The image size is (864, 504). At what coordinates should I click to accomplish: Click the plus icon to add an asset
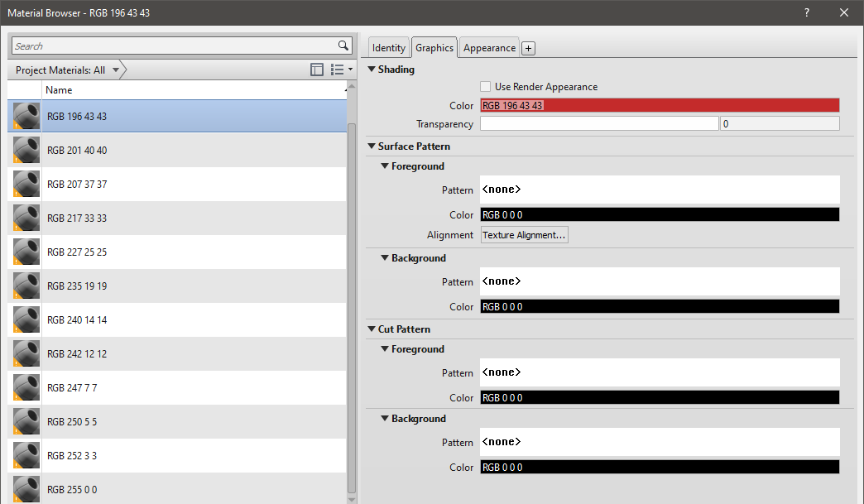[x=529, y=48]
